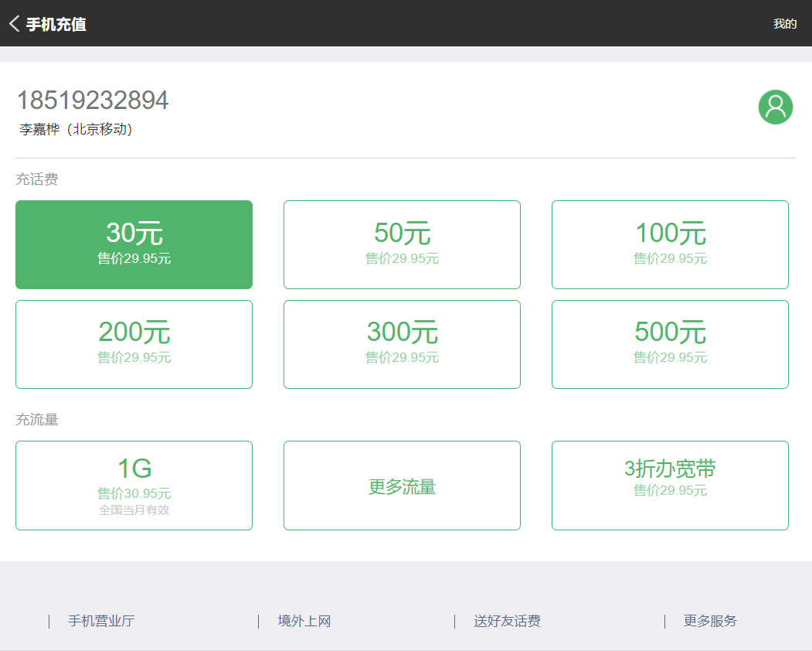
Task: Pick the 100元 top-up option
Action: click(670, 244)
